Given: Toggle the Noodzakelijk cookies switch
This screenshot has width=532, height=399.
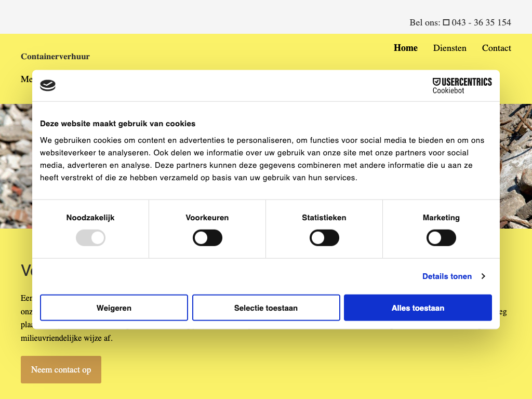Looking at the screenshot, I should [x=90, y=238].
